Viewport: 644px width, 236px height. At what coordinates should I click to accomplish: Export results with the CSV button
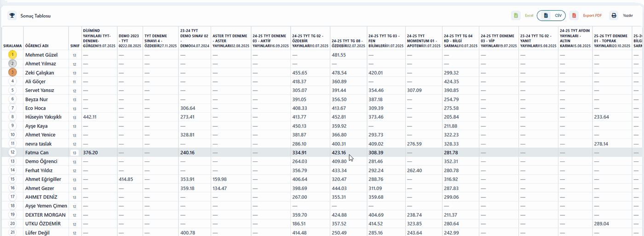click(x=552, y=16)
